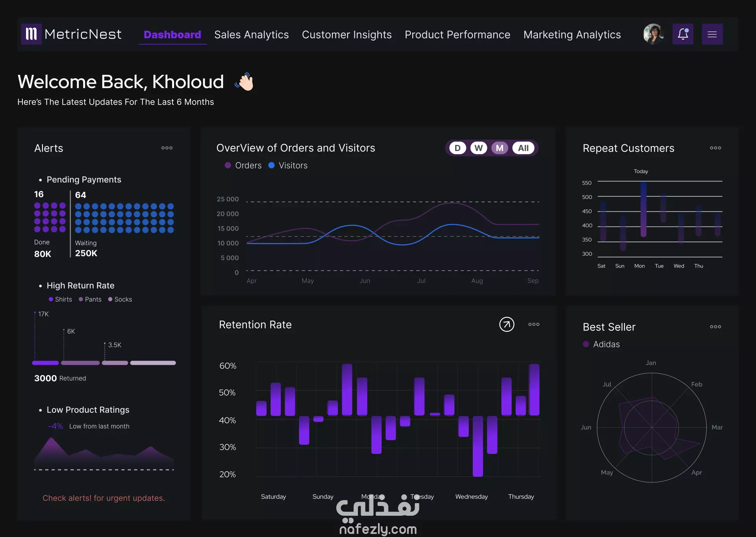Click the '250K' waiting value
This screenshot has height=537, width=756.
point(86,253)
